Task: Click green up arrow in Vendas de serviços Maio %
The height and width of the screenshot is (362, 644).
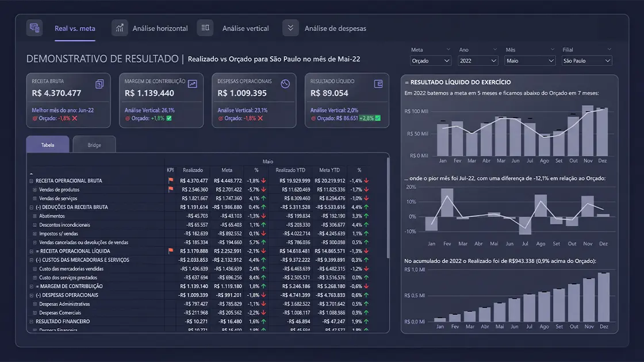Action: 263,198
